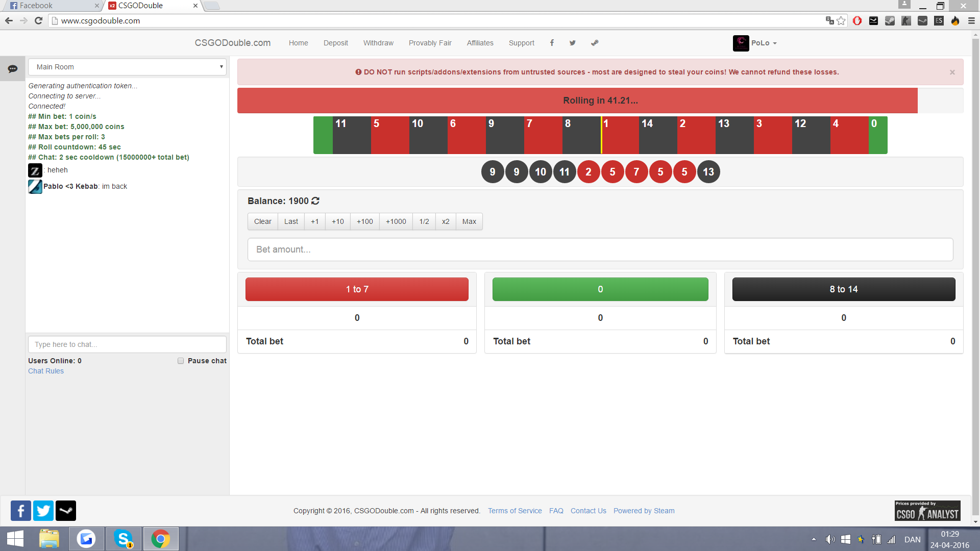Open the Steam group icon in navbar
This screenshot has width=980, height=551.
point(595,43)
